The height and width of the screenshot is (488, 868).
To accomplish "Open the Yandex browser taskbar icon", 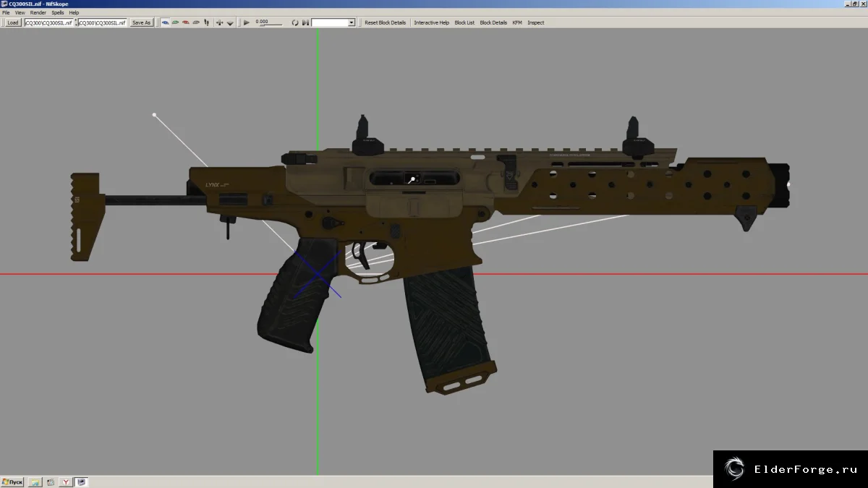I will [67, 481].
